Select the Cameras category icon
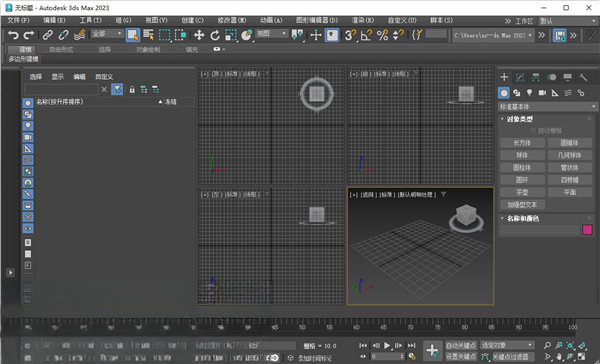The width and height of the screenshot is (600, 364). pyautogui.click(x=542, y=93)
